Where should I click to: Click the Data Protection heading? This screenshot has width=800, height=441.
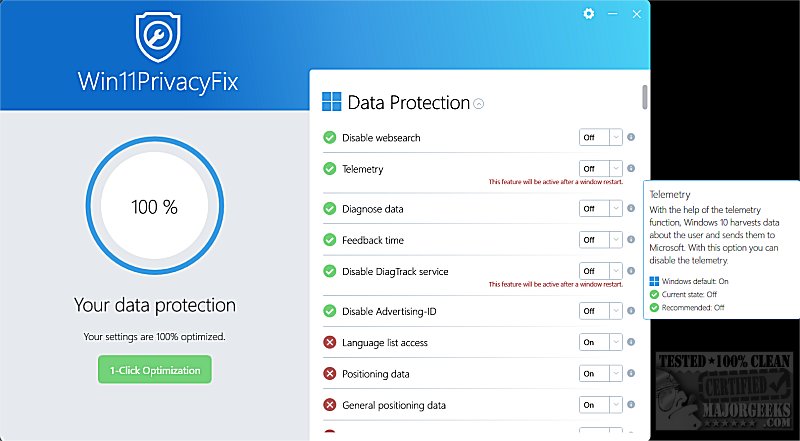click(x=408, y=102)
